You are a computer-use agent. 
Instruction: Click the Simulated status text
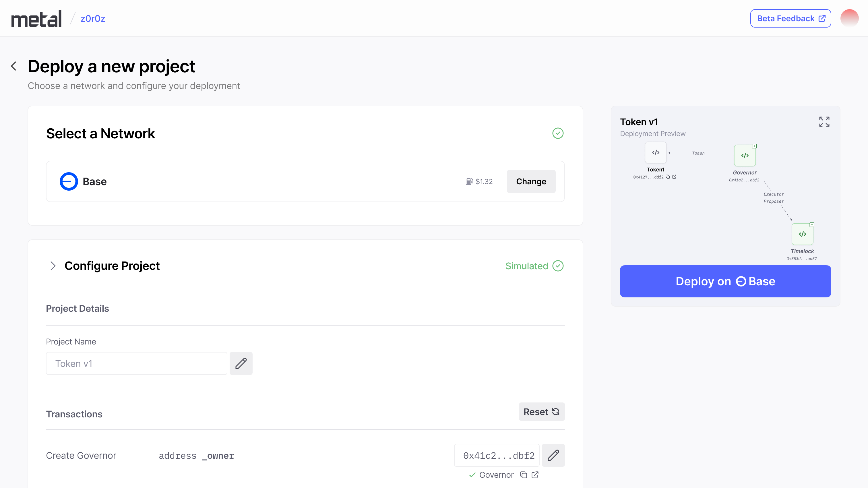[527, 266]
